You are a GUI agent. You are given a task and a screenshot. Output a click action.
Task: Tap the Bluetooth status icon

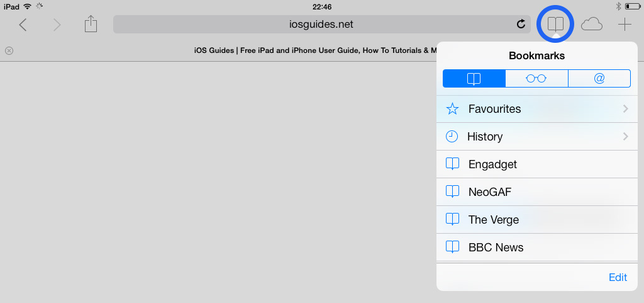[x=619, y=6]
